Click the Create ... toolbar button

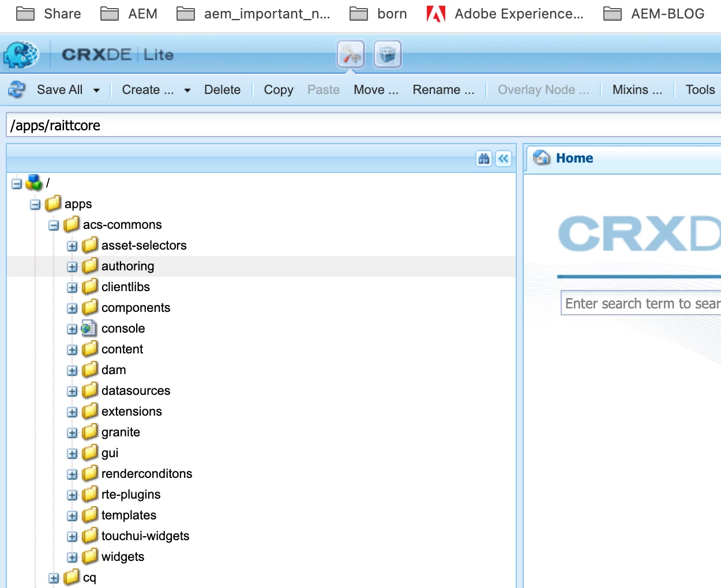(x=148, y=89)
